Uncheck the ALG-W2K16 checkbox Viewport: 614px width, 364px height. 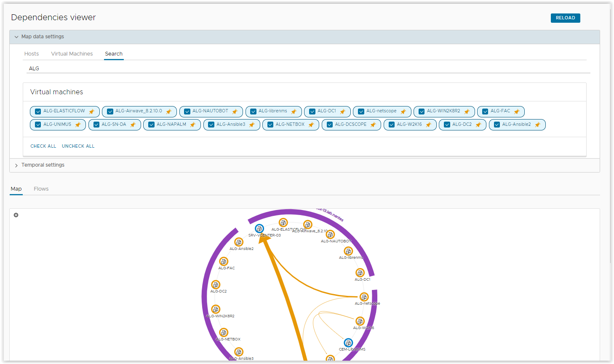(392, 125)
